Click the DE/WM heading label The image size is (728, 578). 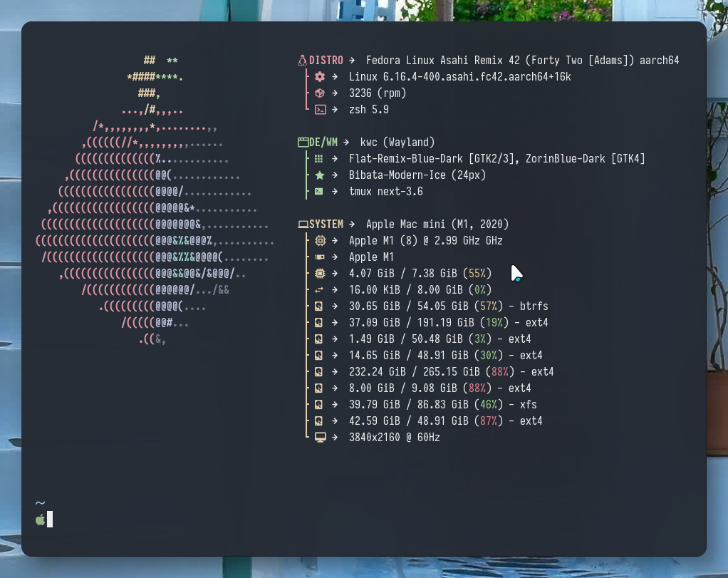coord(323,142)
